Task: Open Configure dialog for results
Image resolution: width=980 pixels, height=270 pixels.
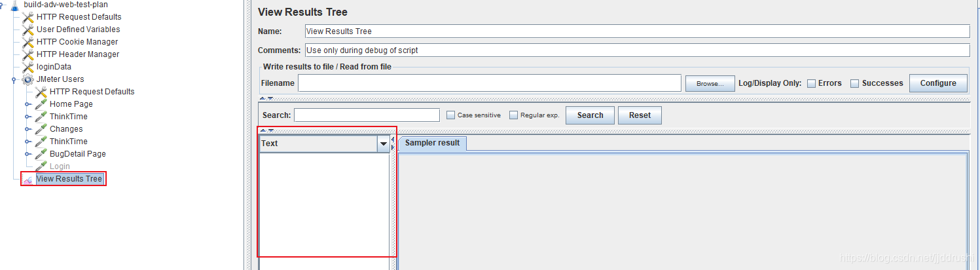Action: click(x=938, y=83)
